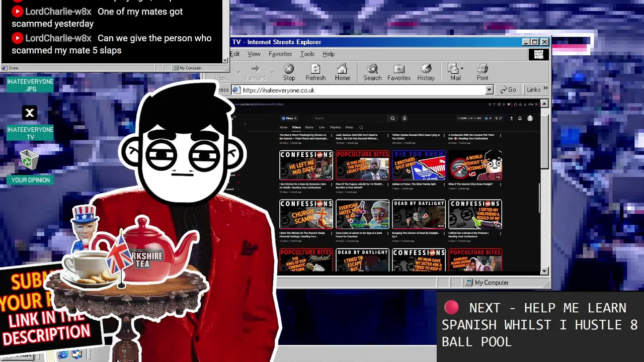Open the Favorites menu
Screen dimensions: 644x362
(x=280, y=54)
